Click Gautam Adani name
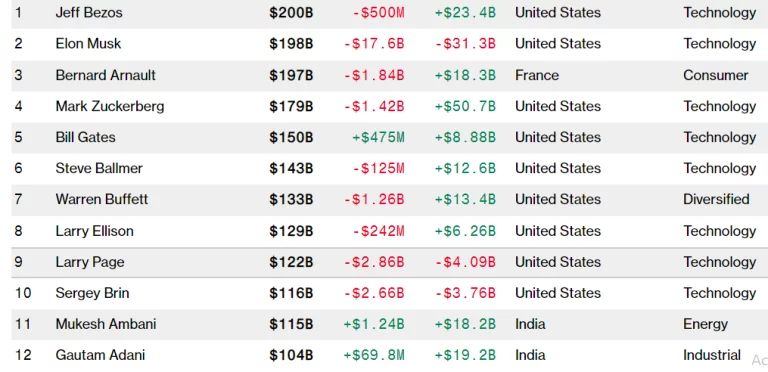This screenshot has width=768, height=372. 100,355
